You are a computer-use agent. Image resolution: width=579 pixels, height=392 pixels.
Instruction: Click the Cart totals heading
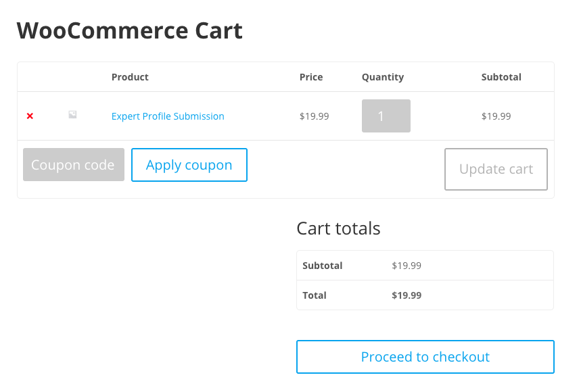(338, 228)
